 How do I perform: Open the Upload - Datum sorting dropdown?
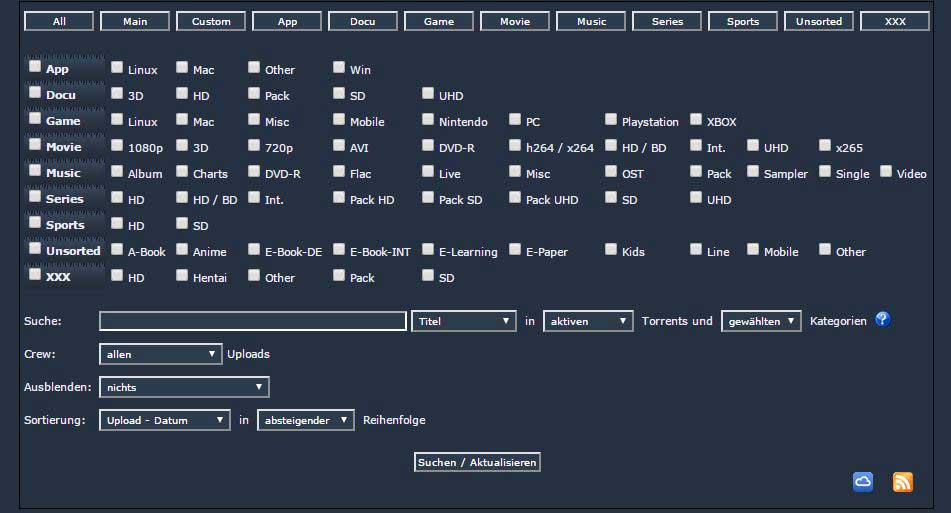(165, 420)
